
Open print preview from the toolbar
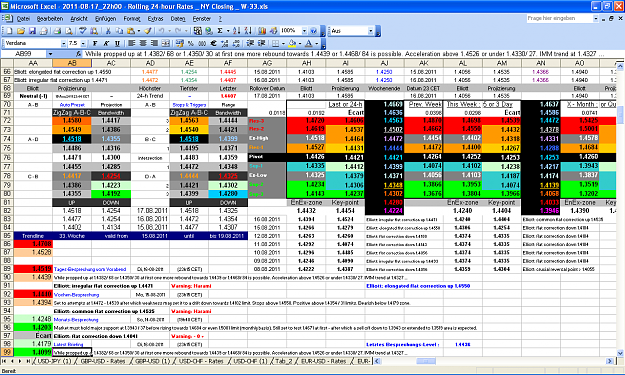69,31
